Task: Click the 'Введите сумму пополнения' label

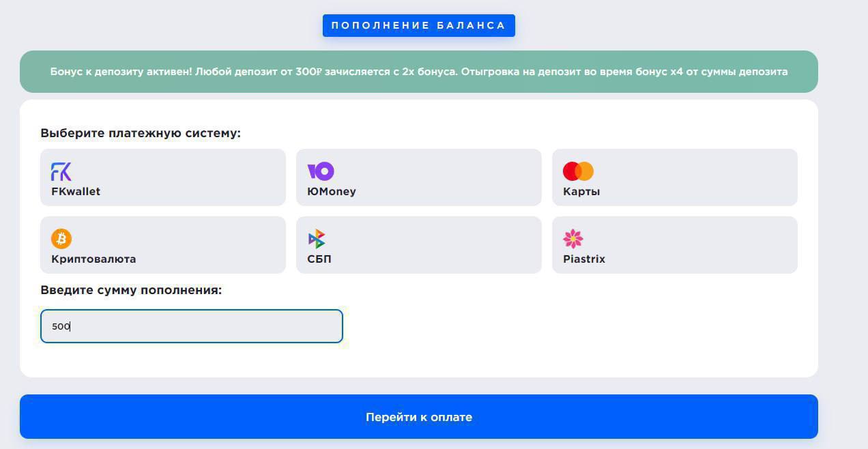Action: pos(131,291)
